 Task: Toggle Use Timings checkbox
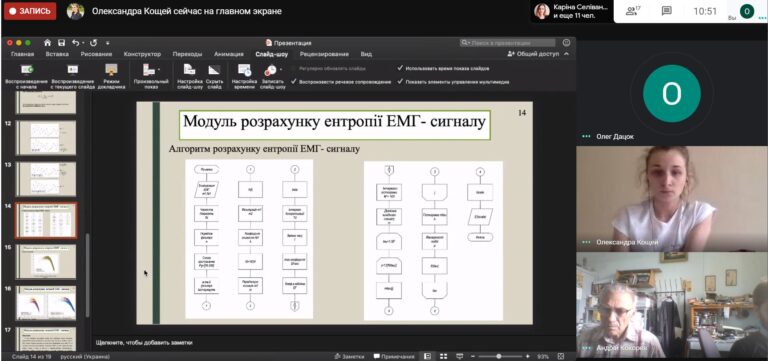coord(400,68)
